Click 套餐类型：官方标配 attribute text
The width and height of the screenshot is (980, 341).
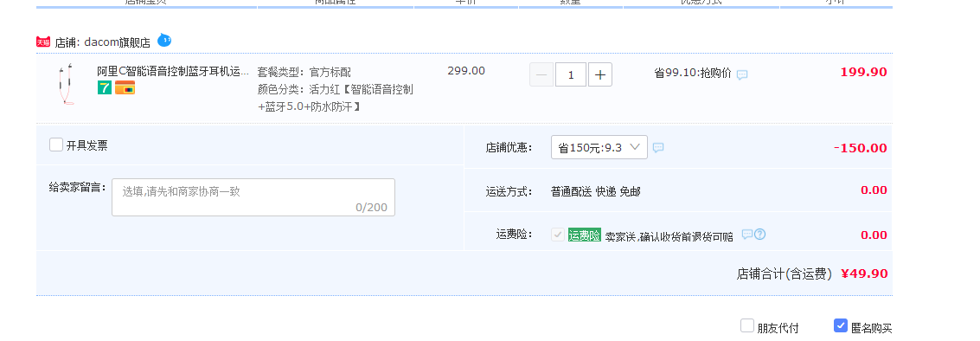(304, 72)
